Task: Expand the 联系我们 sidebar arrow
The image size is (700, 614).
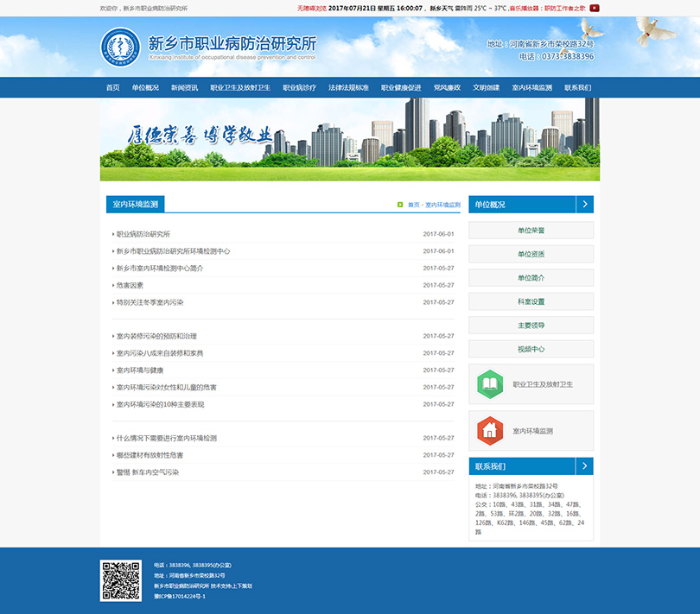Action: click(585, 466)
